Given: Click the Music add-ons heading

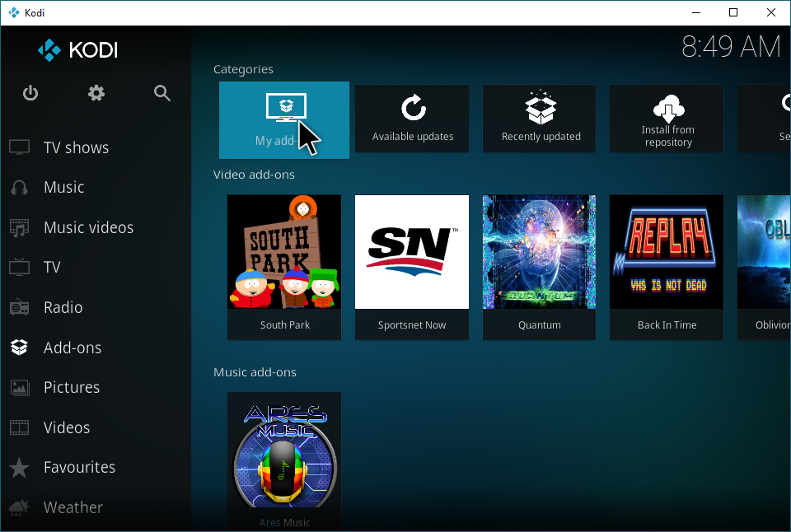Looking at the screenshot, I should 255,372.
